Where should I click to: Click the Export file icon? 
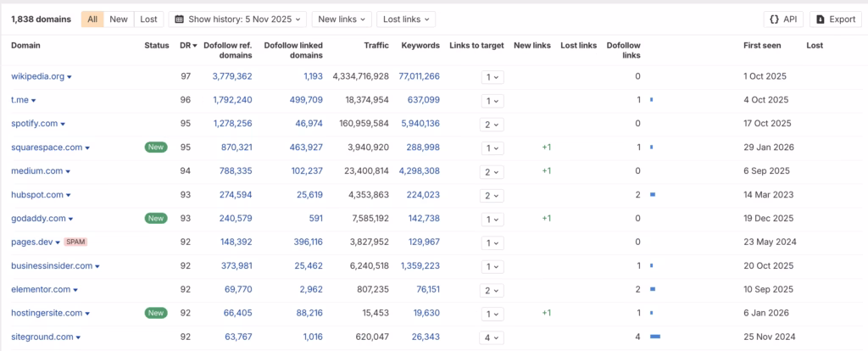click(x=820, y=19)
